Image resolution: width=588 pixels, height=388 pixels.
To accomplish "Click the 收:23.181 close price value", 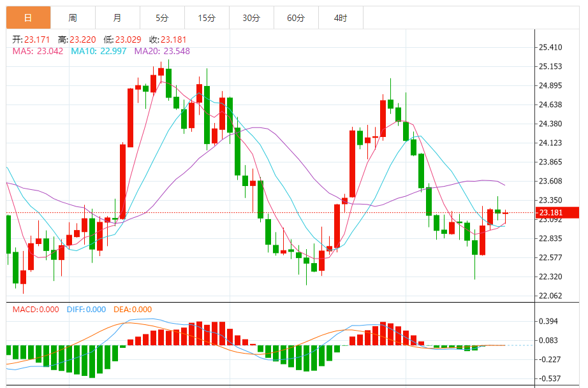I will (168, 40).
